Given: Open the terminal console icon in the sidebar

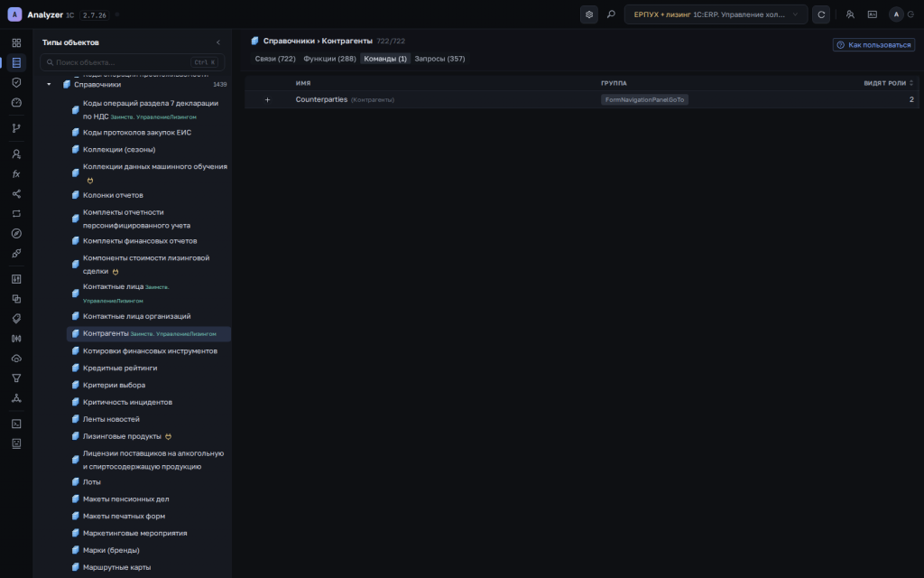Looking at the screenshot, I should coord(16,424).
